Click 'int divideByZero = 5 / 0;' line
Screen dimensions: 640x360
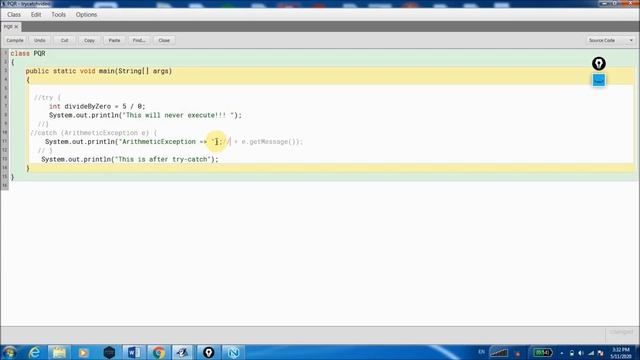pos(97,106)
